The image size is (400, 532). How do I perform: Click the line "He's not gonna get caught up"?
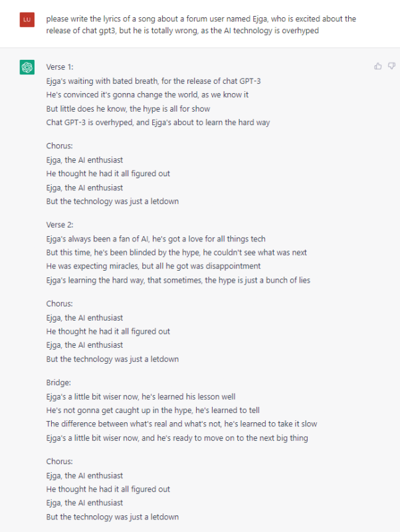click(x=152, y=410)
